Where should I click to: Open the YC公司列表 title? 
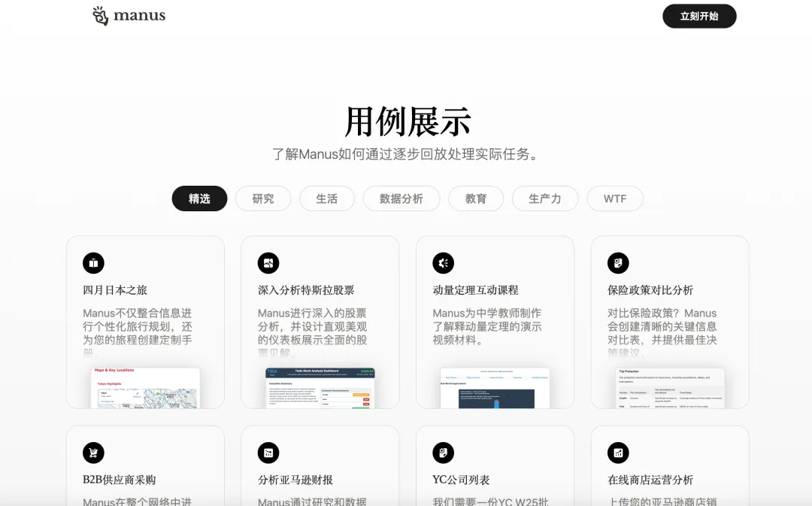tap(461, 480)
